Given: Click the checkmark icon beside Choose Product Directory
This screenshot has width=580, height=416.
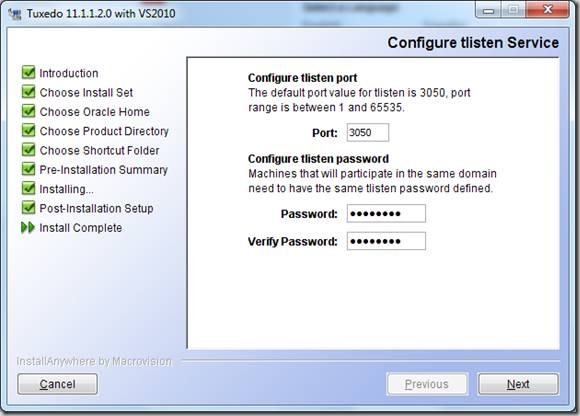Looking at the screenshot, I should [x=28, y=131].
